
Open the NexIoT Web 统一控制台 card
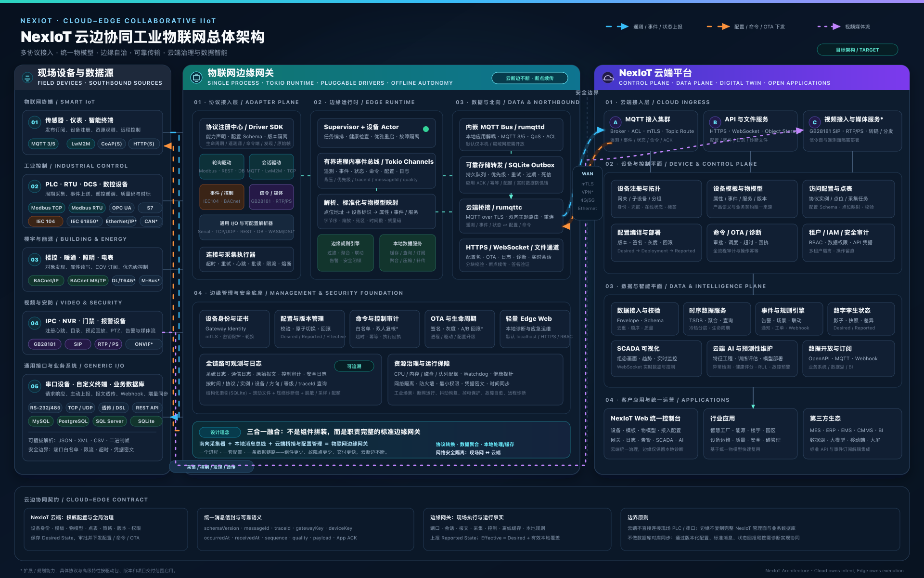click(651, 433)
